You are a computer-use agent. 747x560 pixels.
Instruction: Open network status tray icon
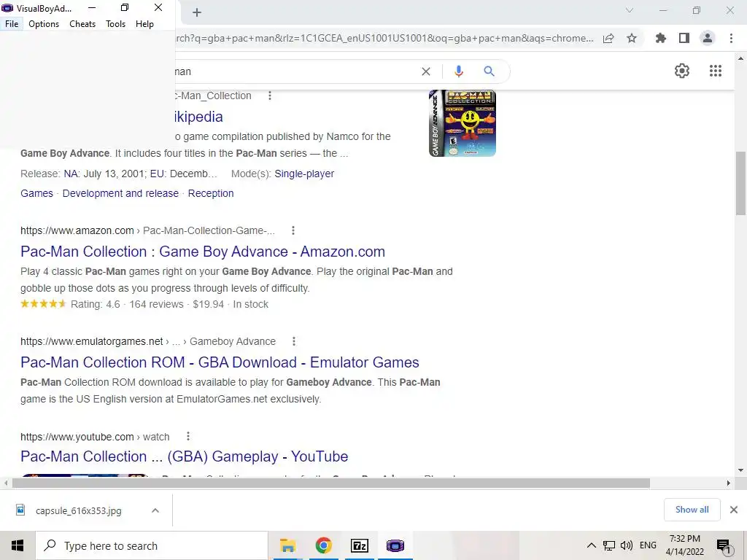(609, 545)
